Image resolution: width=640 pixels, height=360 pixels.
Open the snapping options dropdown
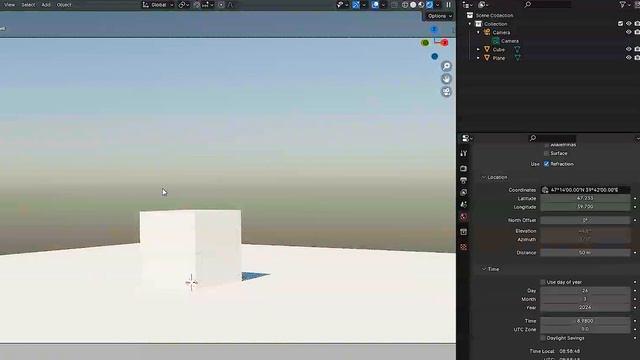[x=207, y=5]
